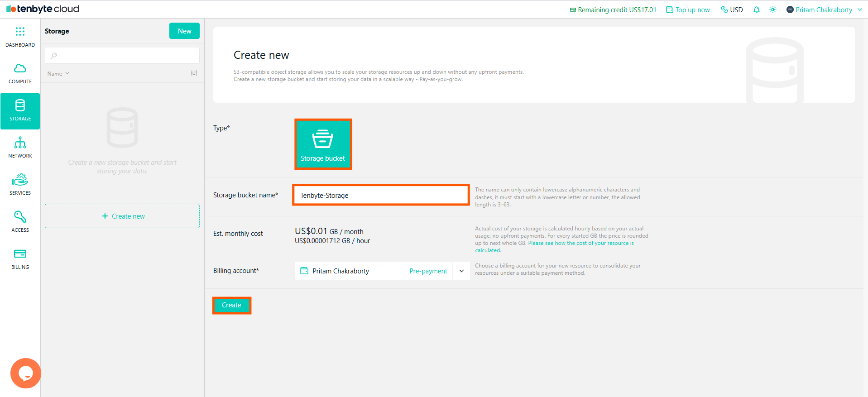Image resolution: width=868 pixels, height=397 pixels.
Task: Open Pritam Chakraborty user menu
Action: pos(824,10)
